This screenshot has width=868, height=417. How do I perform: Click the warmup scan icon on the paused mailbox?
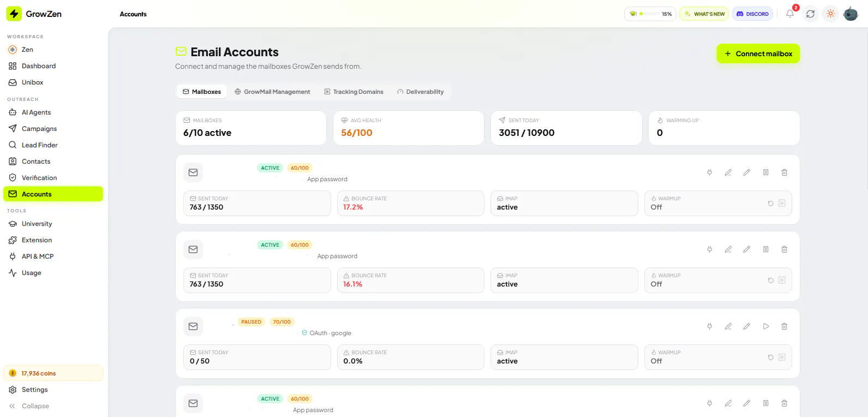[x=782, y=357]
